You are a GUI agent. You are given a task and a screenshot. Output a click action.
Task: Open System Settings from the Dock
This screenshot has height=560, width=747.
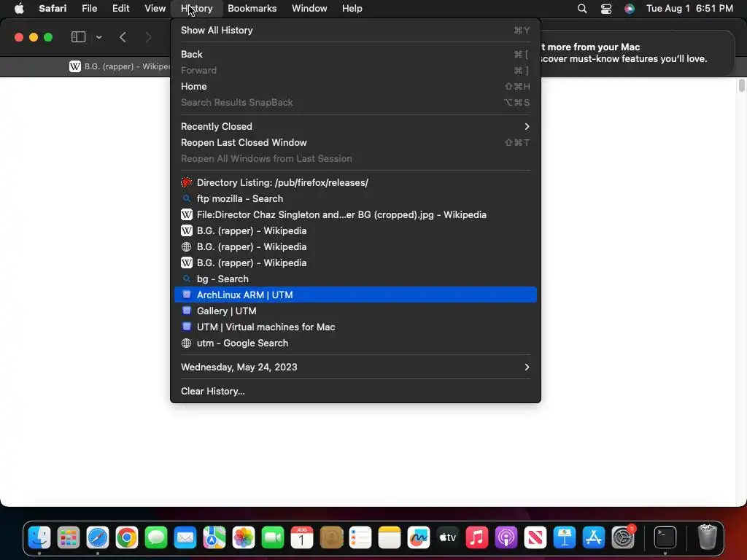[623, 537]
